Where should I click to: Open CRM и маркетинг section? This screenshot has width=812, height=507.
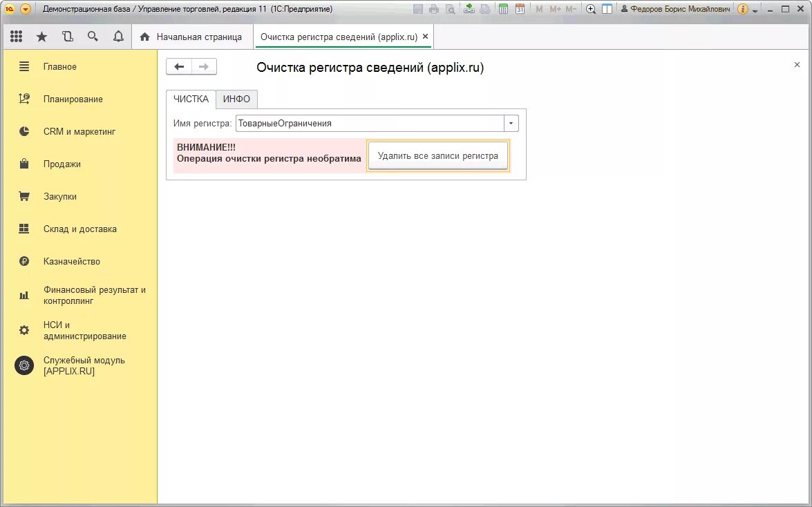(80, 131)
